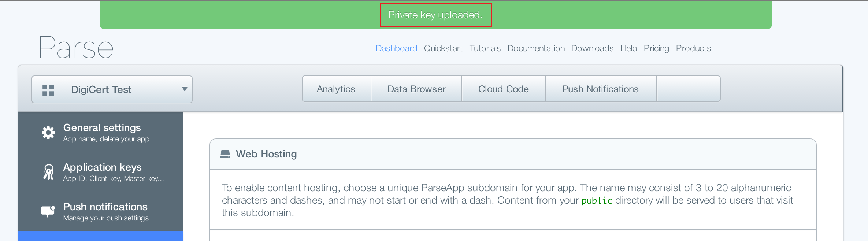868x241 pixels.
Task: Click the Application keys icon
Action: 48,172
